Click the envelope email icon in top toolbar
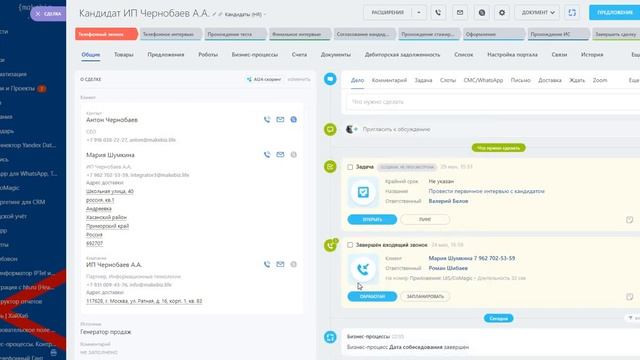Viewport: 640px width, 360px height. [460, 13]
